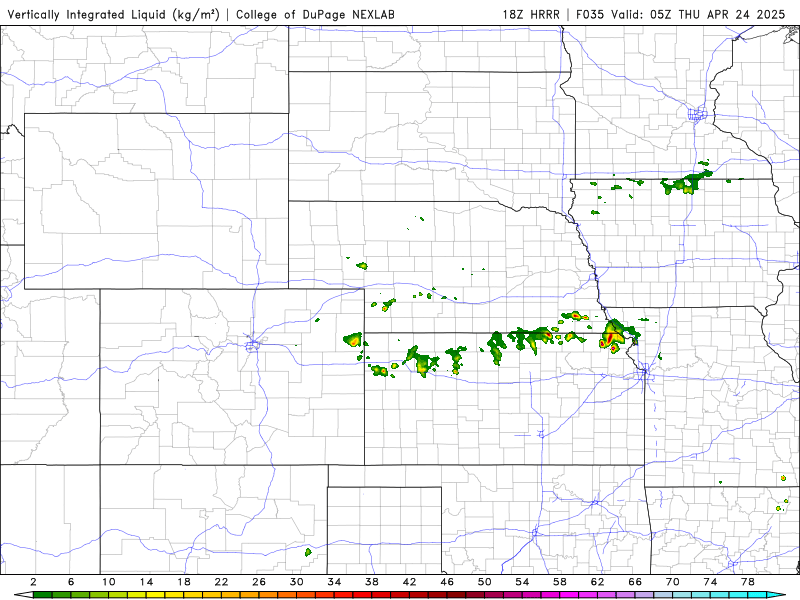
Task: Click the legend value '66'
Action: point(635,582)
